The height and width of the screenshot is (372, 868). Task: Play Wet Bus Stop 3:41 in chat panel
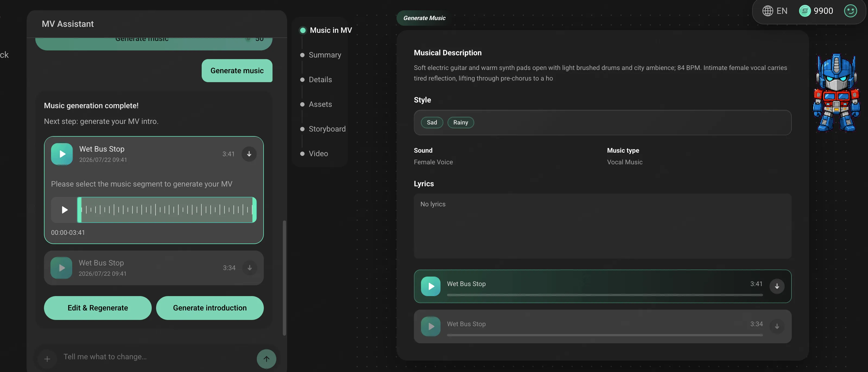62,154
